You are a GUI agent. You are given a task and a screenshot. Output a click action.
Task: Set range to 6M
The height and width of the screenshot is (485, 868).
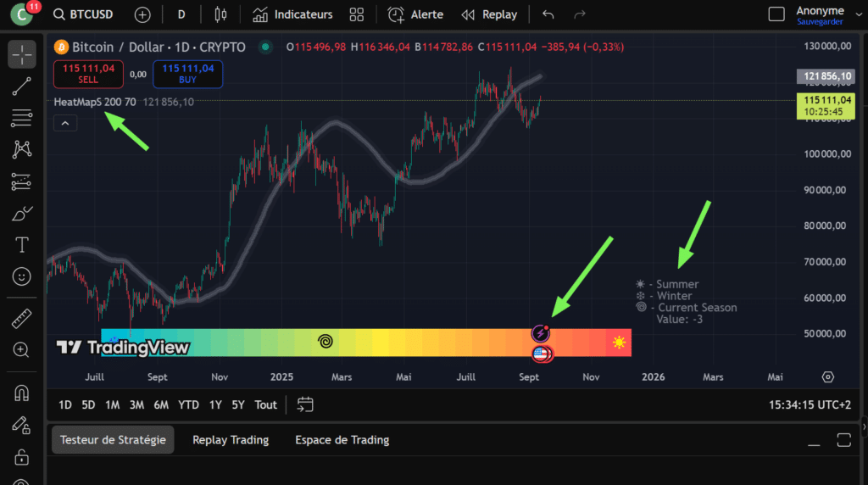coord(161,404)
